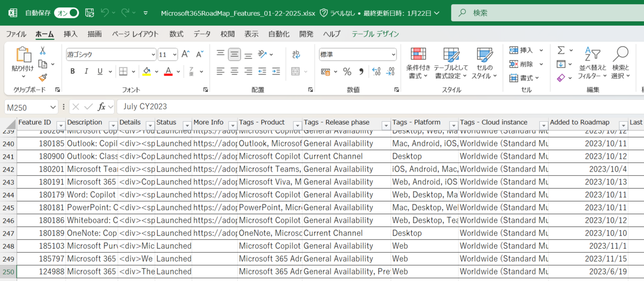Click the AutoSum sigma icon

point(561,50)
